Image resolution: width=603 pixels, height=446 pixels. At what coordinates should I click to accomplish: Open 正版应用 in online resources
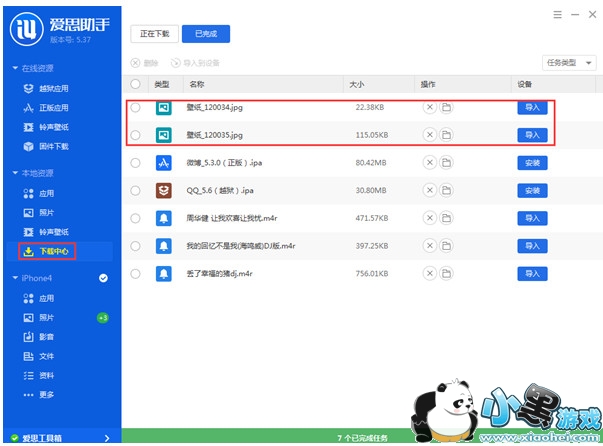pos(46,108)
